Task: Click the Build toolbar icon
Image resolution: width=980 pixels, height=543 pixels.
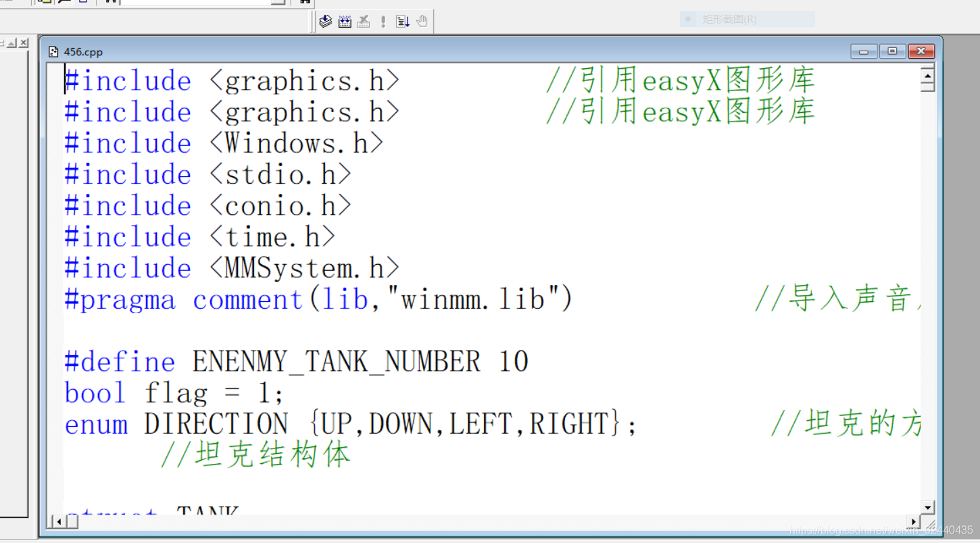Action: coord(345,21)
